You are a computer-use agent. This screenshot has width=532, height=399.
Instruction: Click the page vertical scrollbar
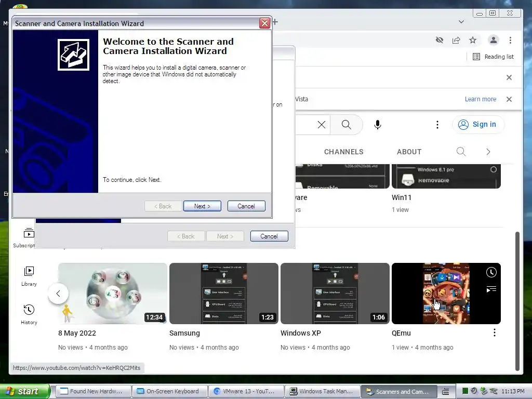(x=517, y=301)
